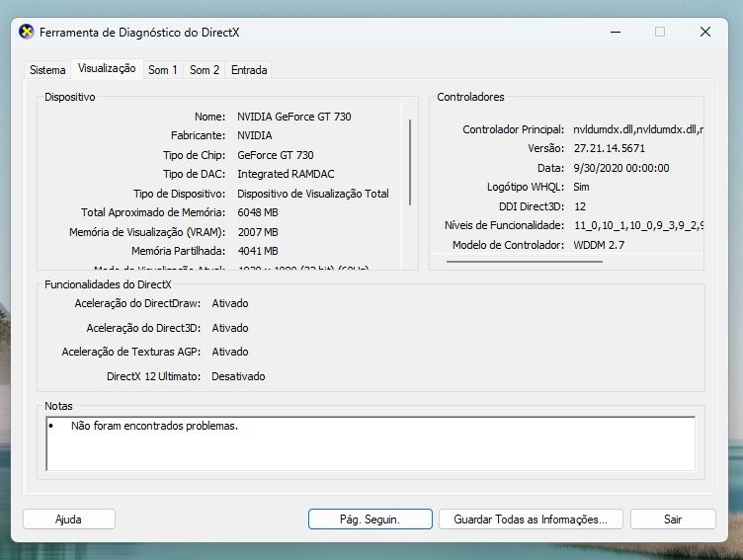Switch to the Entrada tab

coord(249,70)
